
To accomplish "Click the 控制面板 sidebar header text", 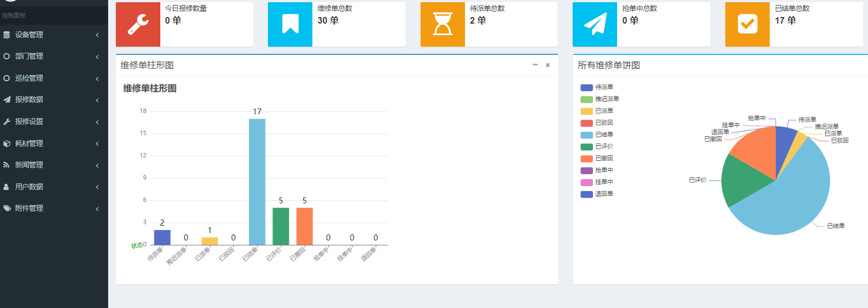I will point(14,15).
